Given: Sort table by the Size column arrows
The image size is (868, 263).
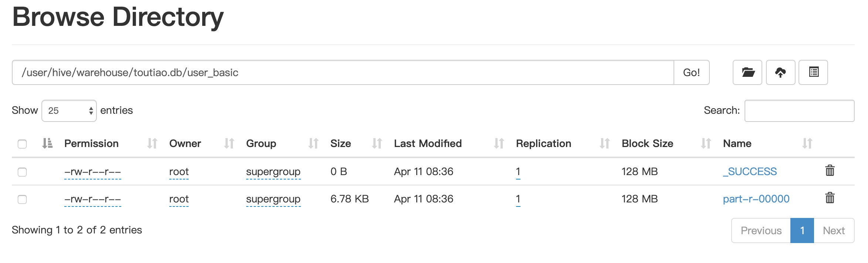Looking at the screenshot, I should tap(377, 143).
